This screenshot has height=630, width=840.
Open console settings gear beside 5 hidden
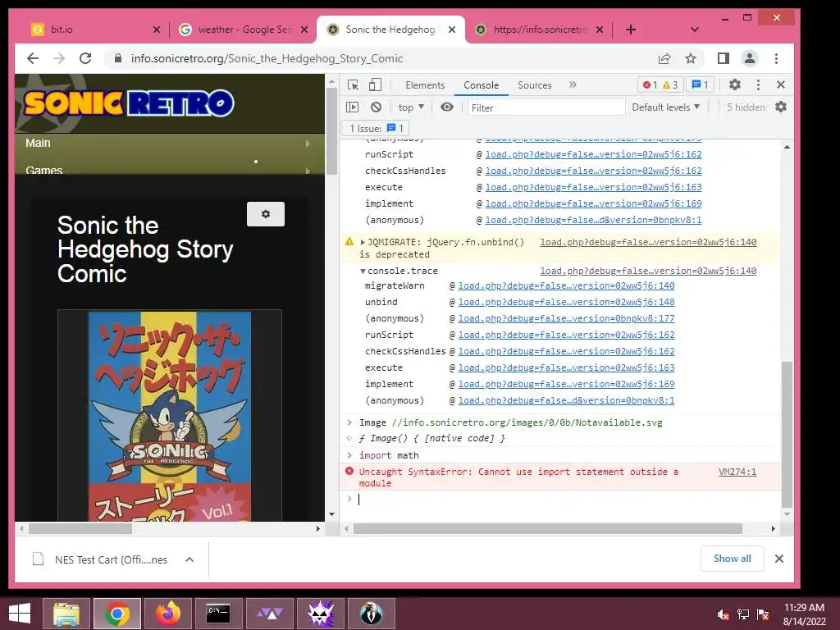point(781,107)
